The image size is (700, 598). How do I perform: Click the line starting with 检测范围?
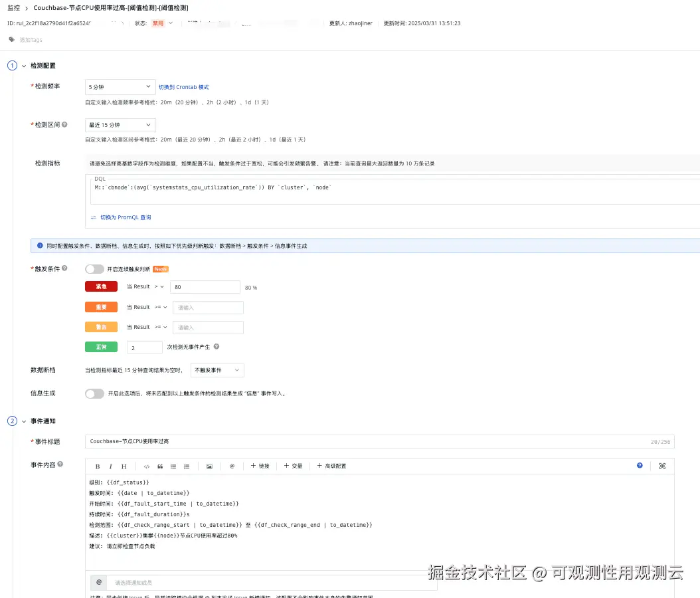coord(231,525)
